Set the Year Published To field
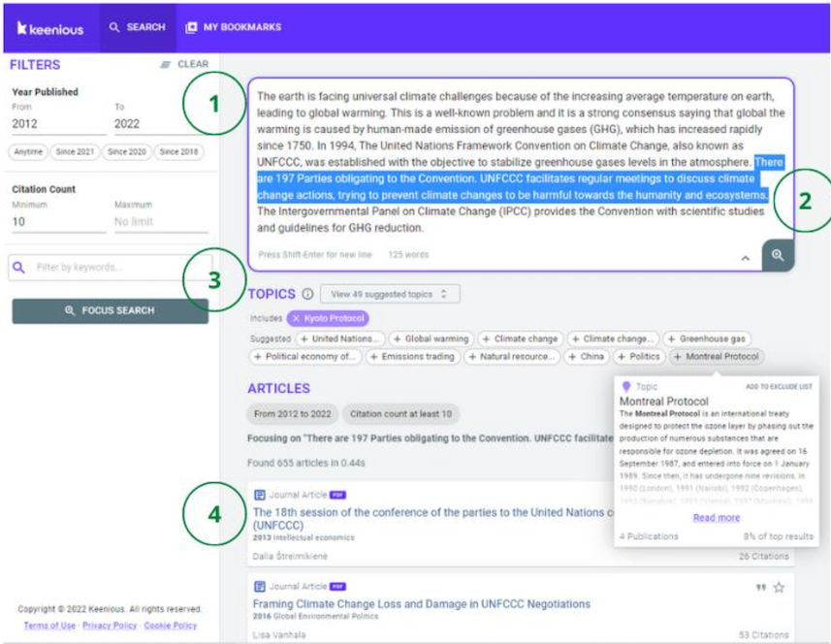This screenshot has width=831, height=644. [x=161, y=124]
